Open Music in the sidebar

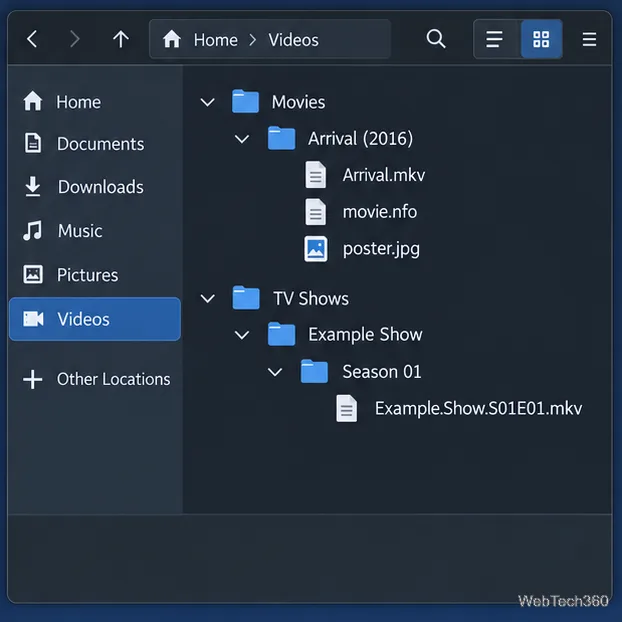click(94, 230)
